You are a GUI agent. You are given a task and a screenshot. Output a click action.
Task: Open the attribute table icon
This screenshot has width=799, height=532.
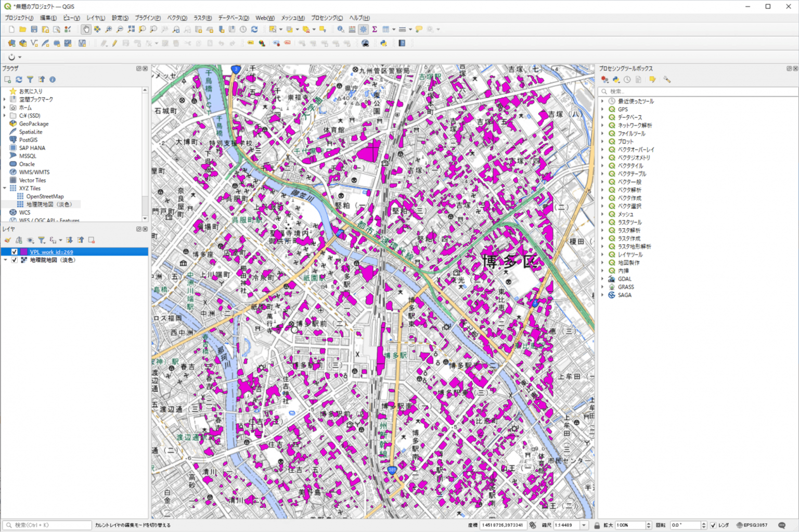tap(385, 30)
